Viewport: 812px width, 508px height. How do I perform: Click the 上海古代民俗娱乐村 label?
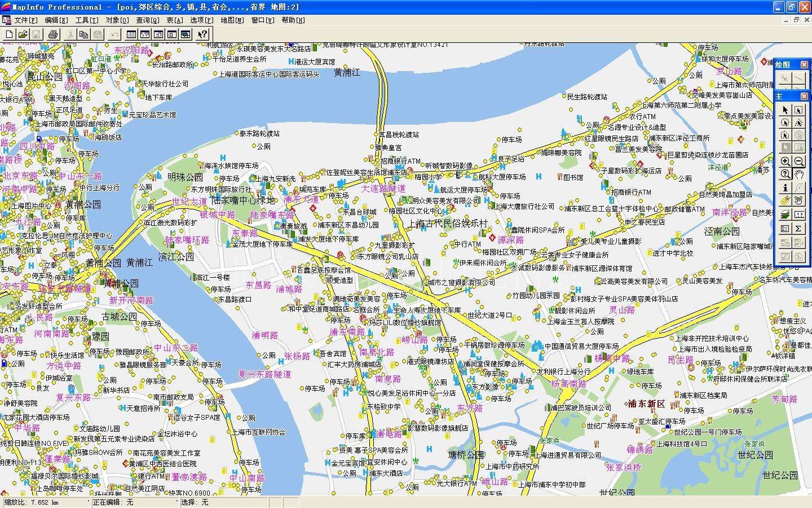448,223
